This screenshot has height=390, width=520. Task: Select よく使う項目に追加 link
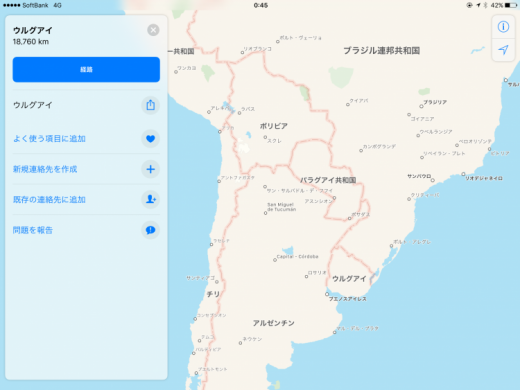tap(49, 139)
